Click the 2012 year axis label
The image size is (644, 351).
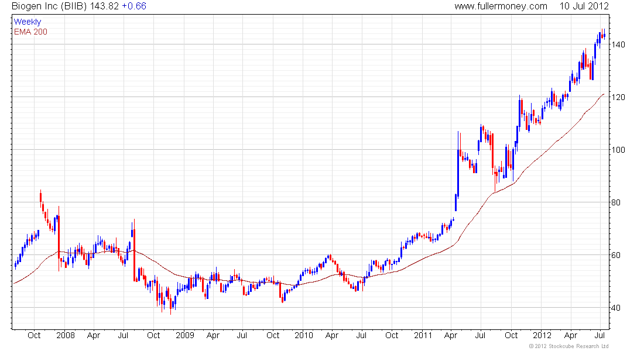[542, 335]
